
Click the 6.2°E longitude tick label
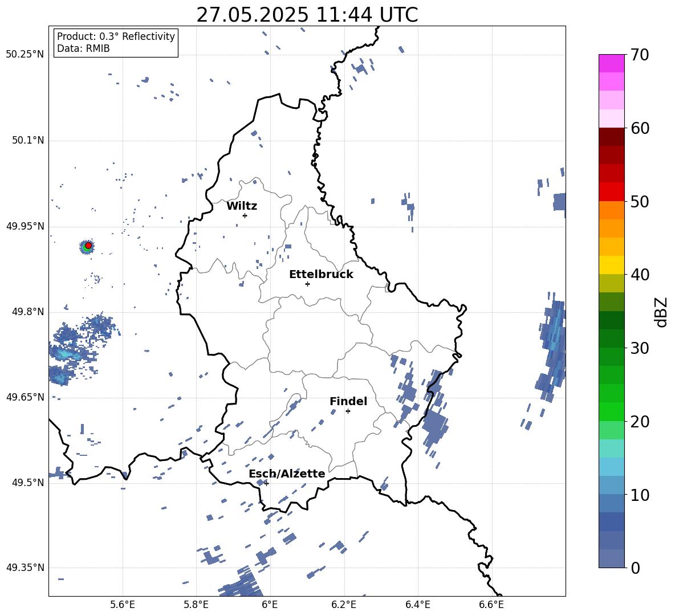(x=344, y=605)
